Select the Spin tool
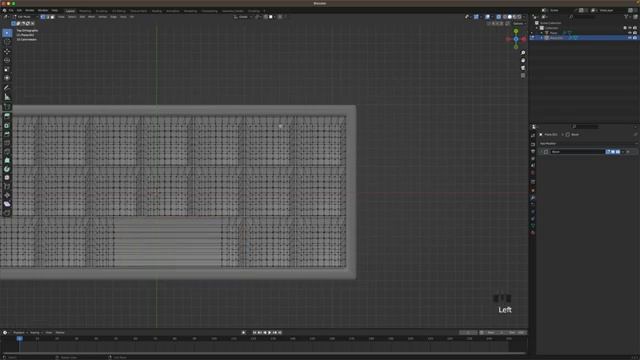 7,169
